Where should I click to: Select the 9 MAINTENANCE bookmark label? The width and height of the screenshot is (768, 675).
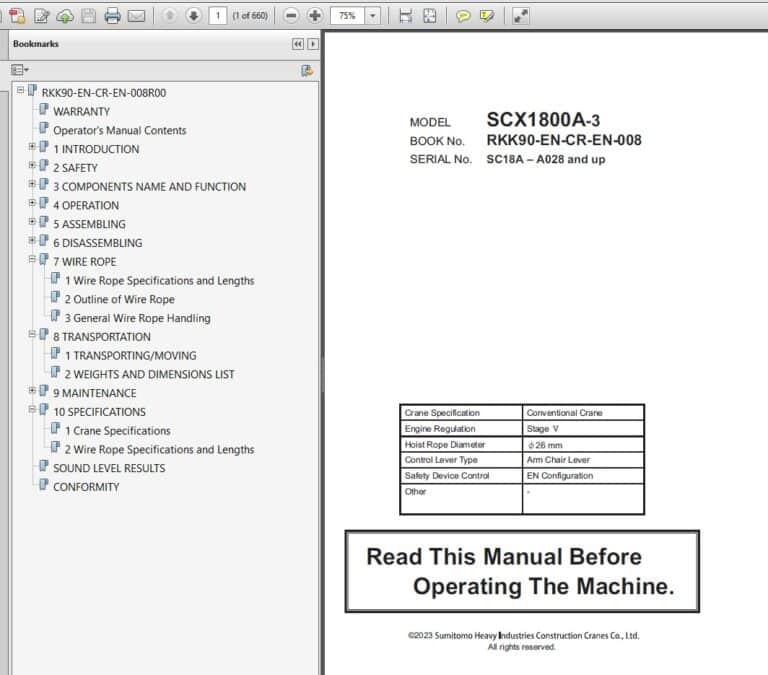[x=95, y=393]
